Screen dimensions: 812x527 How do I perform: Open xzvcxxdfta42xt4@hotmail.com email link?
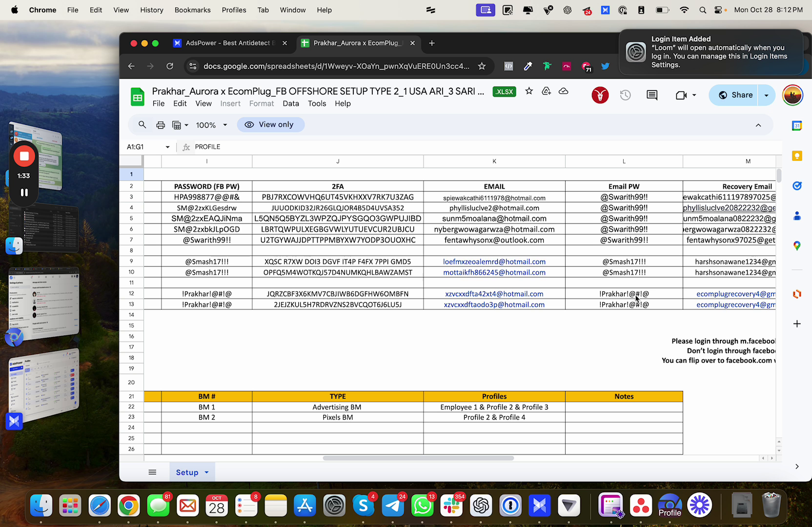pyautogui.click(x=494, y=294)
